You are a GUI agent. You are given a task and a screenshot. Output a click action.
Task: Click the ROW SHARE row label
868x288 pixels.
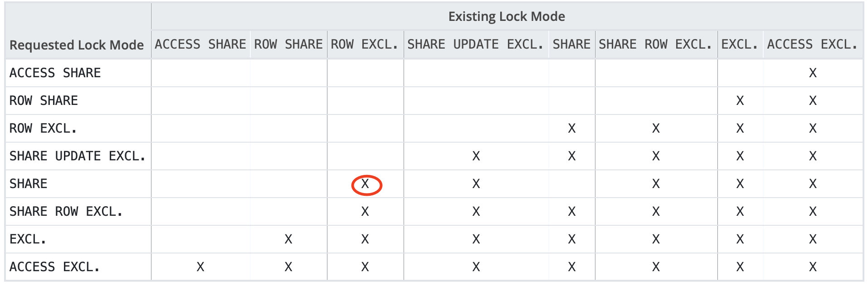[44, 101]
